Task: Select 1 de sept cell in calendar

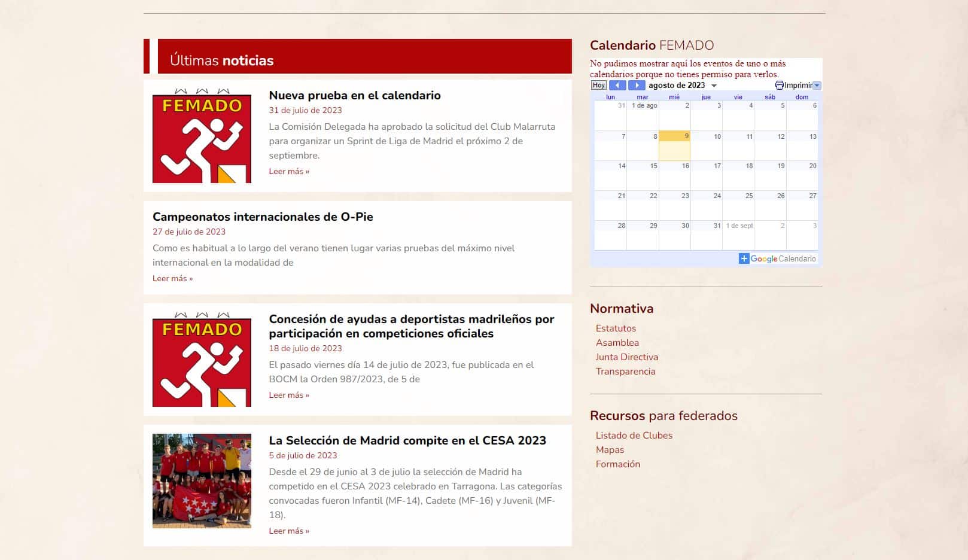Action: tap(738, 235)
